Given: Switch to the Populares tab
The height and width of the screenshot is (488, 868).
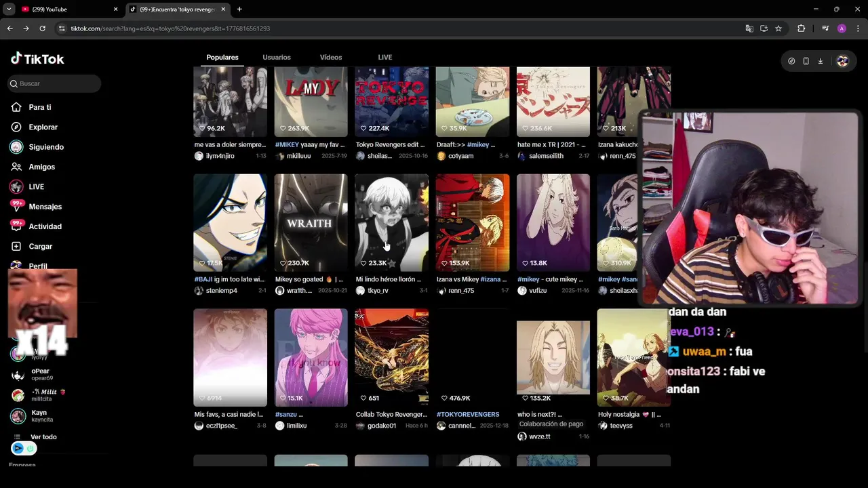Looking at the screenshot, I should 222,58.
